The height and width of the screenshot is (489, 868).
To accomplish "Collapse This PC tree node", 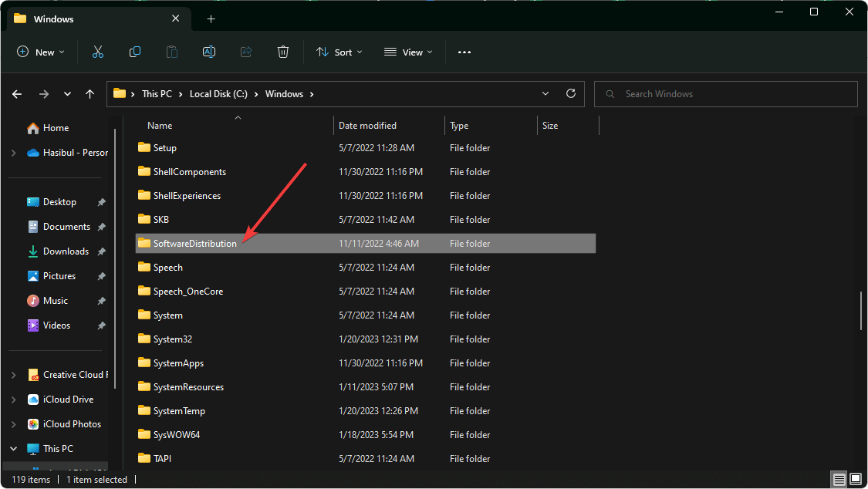I will [x=14, y=449].
